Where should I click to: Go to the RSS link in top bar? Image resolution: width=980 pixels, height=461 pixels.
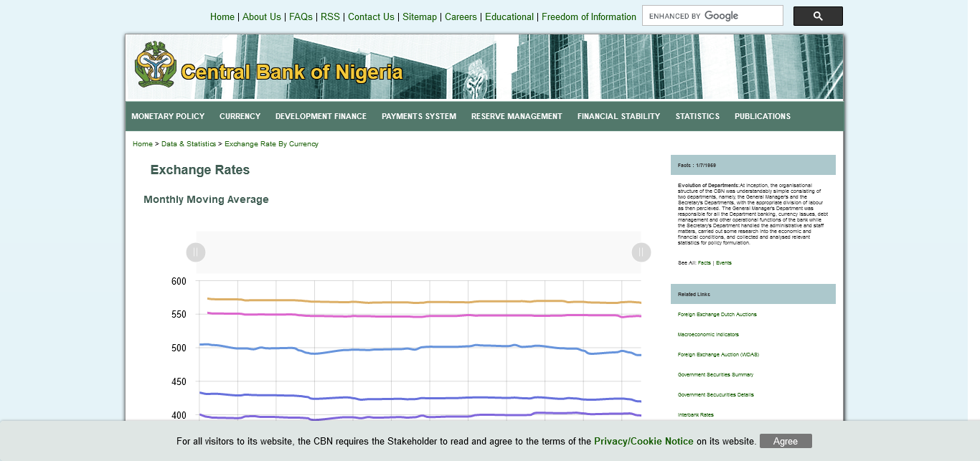tap(330, 16)
